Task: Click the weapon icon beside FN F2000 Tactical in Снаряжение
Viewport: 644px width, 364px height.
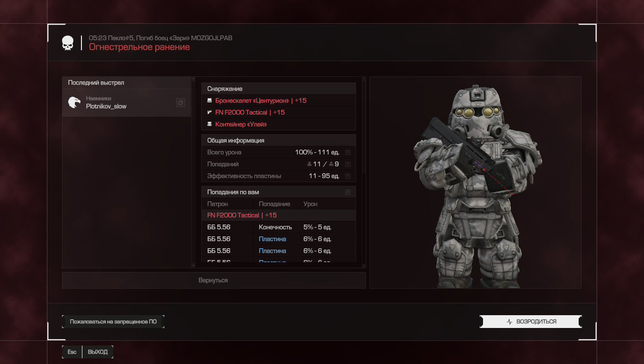Action: (209, 112)
